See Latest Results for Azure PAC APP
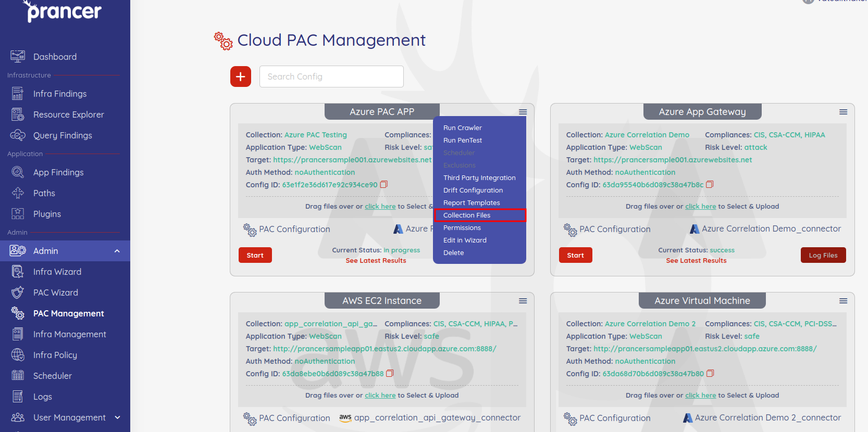Viewport: 868px width, 432px height. tap(376, 261)
